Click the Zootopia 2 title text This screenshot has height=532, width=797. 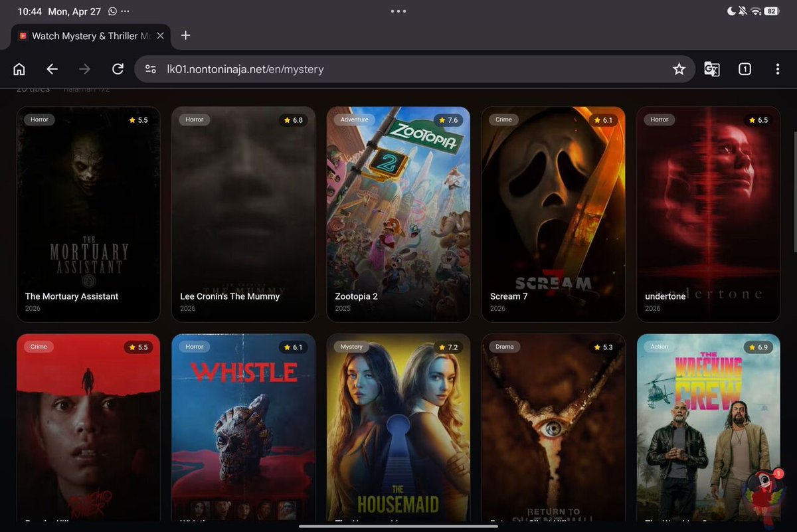(356, 296)
